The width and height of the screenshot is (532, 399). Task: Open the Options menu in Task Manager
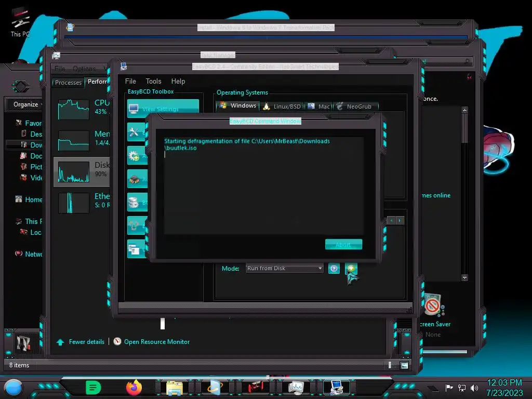84,69
